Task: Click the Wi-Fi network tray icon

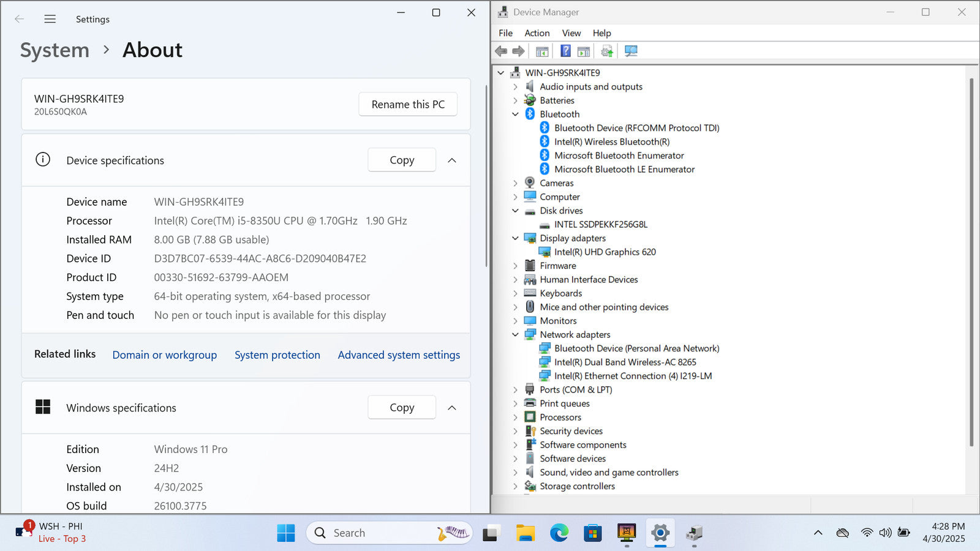Action: pos(867,533)
